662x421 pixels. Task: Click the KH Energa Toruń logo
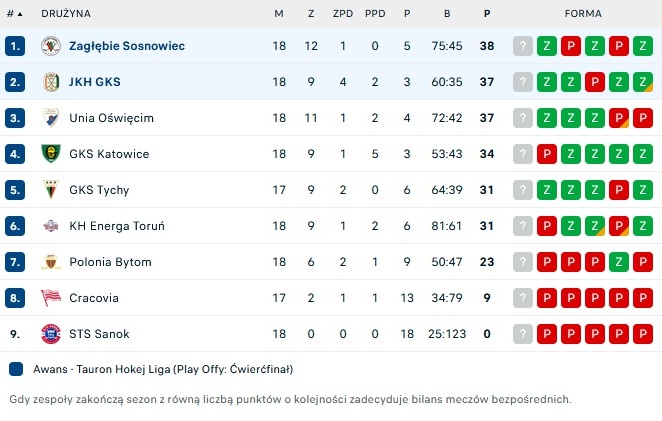coord(51,226)
